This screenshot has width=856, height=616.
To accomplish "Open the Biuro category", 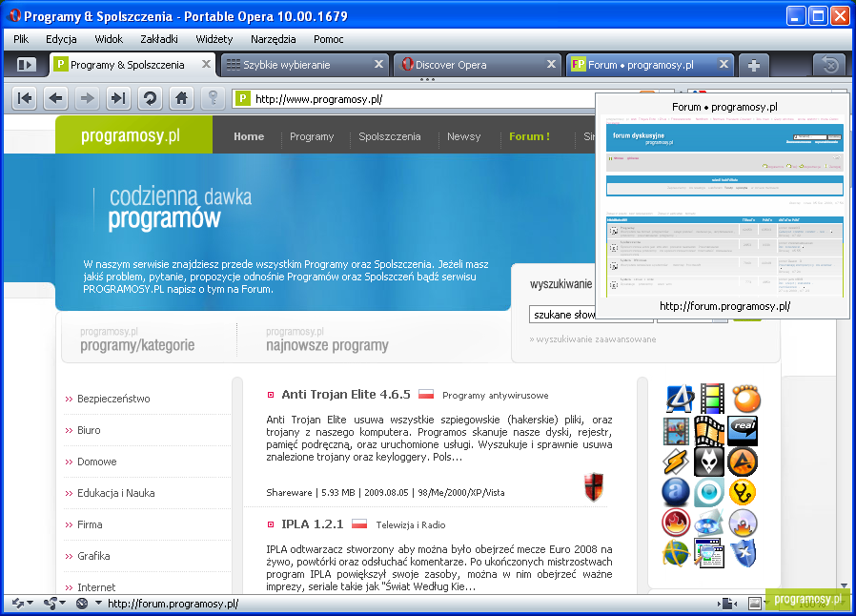I will (x=89, y=430).
